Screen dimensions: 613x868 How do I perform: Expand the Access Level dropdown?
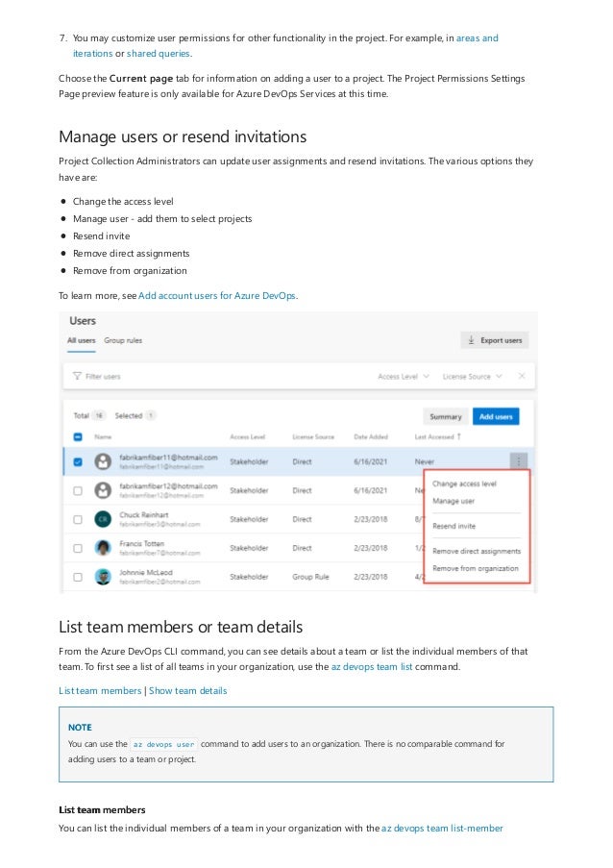(x=404, y=377)
